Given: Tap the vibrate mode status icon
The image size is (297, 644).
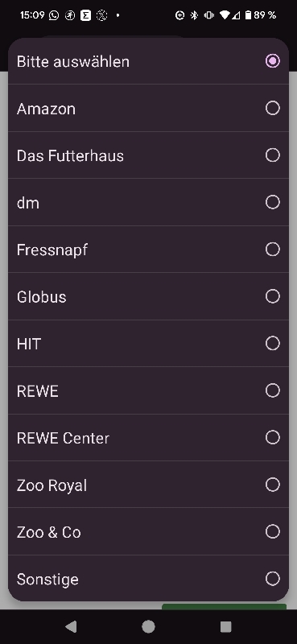Looking at the screenshot, I should tap(208, 15).
